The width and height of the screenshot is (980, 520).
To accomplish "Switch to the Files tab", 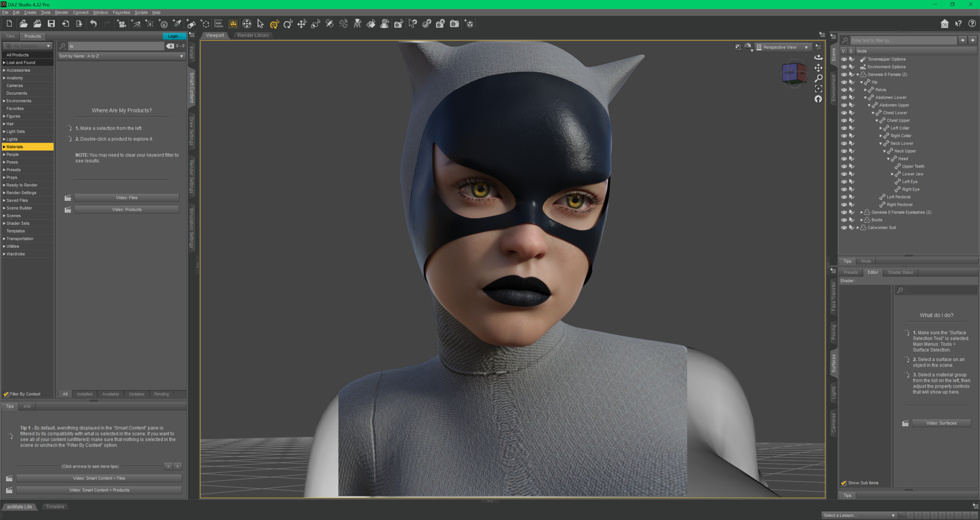I will pyautogui.click(x=10, y=36).
